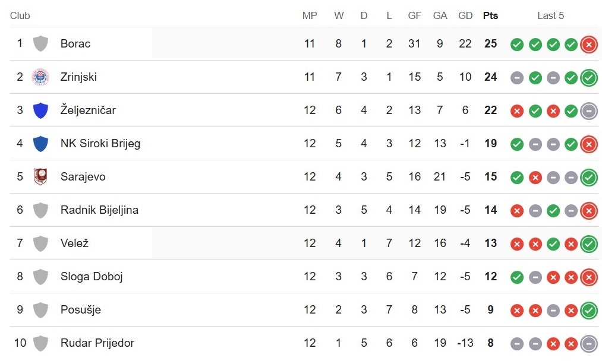Open the Borac club name link
The height and width of the screenshot is (364, 602).
75,44
